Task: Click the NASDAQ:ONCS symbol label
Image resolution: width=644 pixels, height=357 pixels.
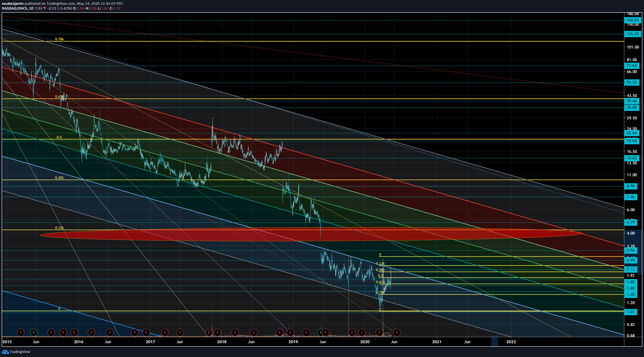Action: pyautogui.click(x=14, y=8)
